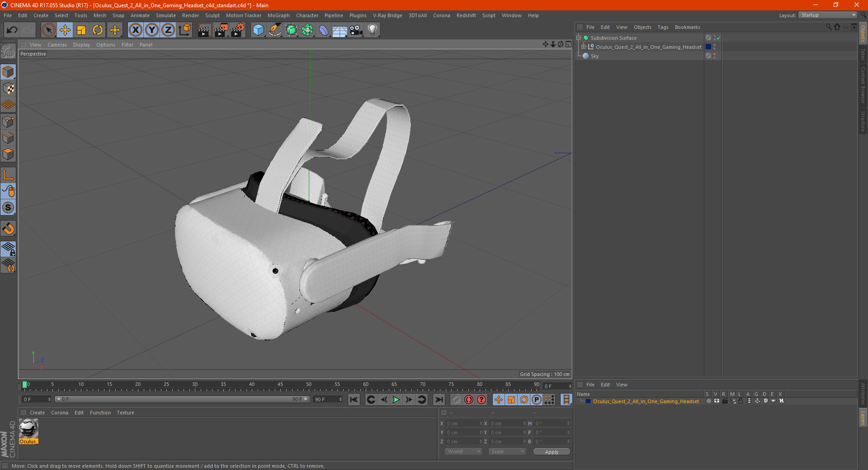Activate the Rotate tool
The height and width of the screenshot is (470, 868).
coord(98,30)
